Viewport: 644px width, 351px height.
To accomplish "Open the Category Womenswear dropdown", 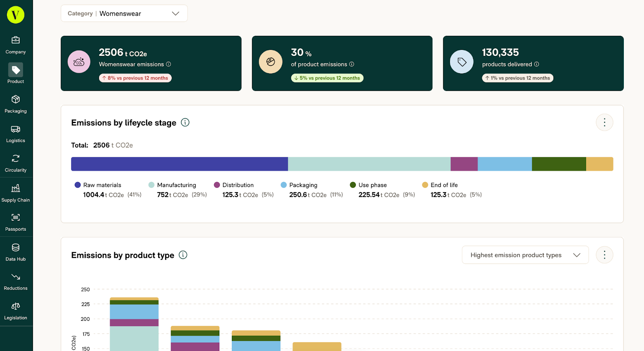I will click(x=124, y=13).
